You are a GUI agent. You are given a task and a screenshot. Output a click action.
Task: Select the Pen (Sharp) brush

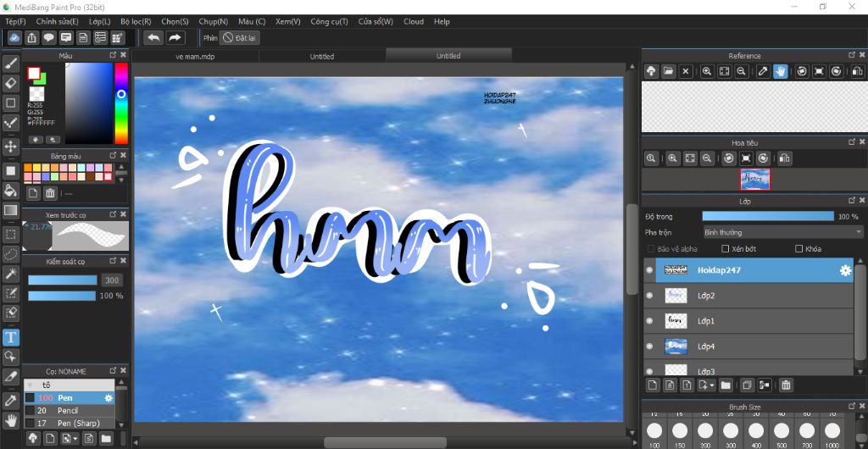[70, 423]
